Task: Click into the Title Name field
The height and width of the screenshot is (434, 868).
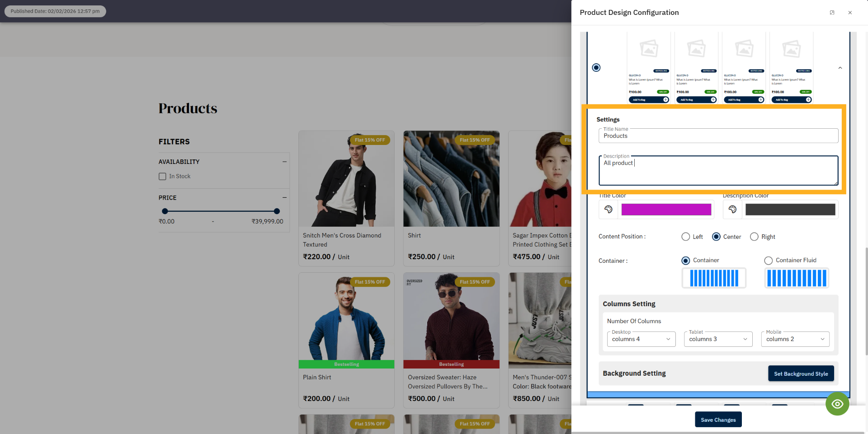Action: pos(718,136)
